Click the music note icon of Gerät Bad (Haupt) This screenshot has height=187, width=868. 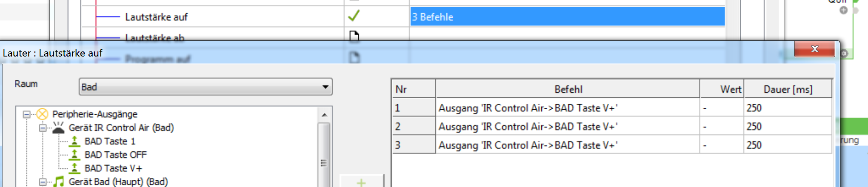(x=58, y=182)
